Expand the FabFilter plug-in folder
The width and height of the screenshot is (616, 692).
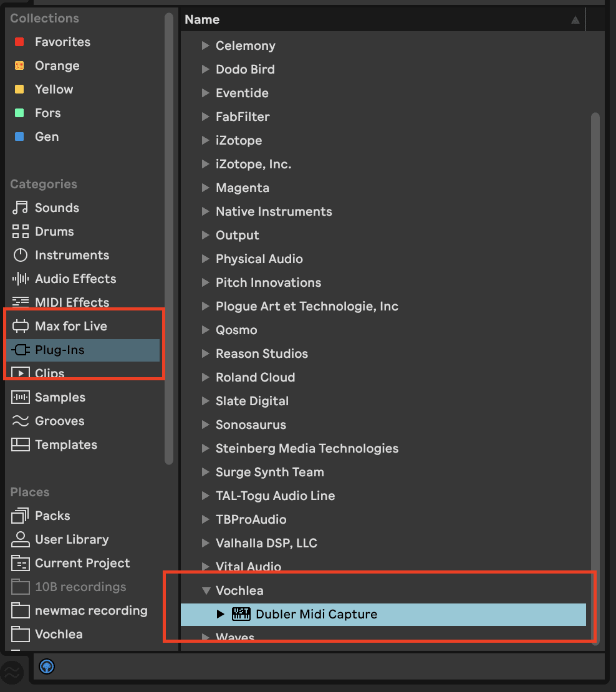coord(206,117)
